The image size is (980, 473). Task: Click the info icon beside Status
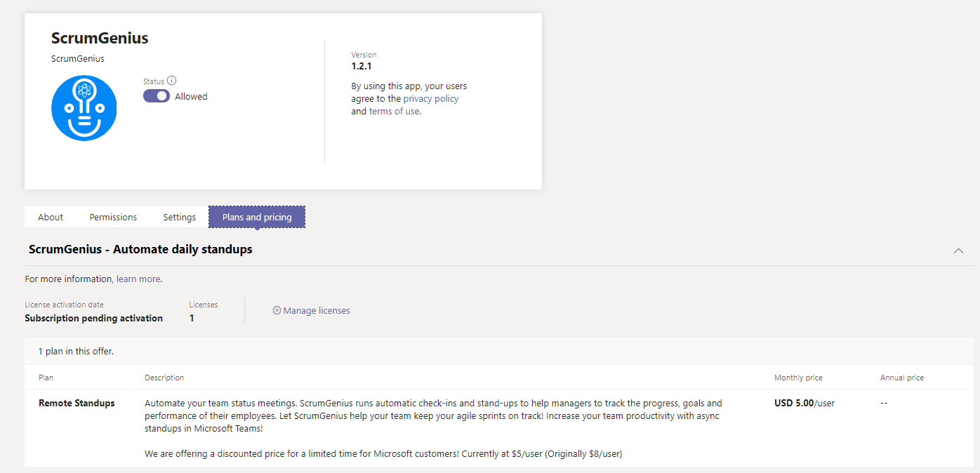tap(171, 80)
